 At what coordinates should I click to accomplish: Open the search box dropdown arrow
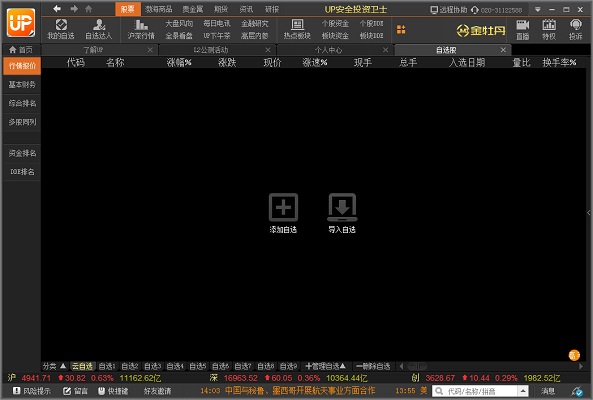523,391
